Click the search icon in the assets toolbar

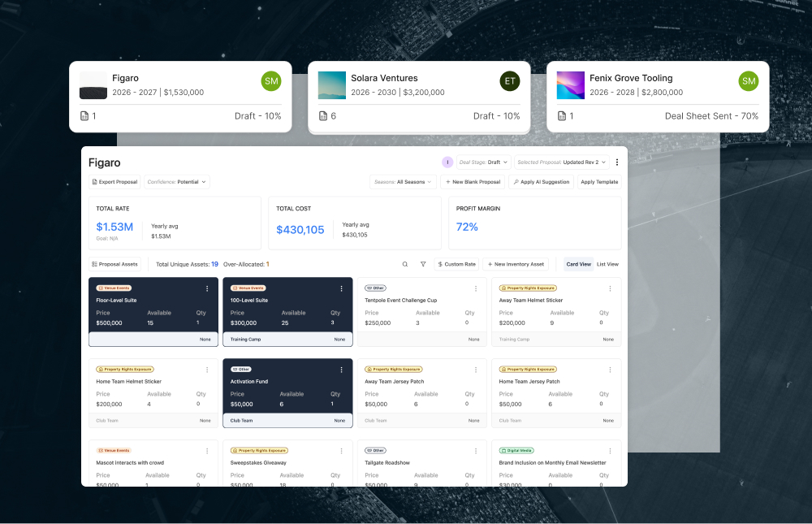click(x=404, y=265)
